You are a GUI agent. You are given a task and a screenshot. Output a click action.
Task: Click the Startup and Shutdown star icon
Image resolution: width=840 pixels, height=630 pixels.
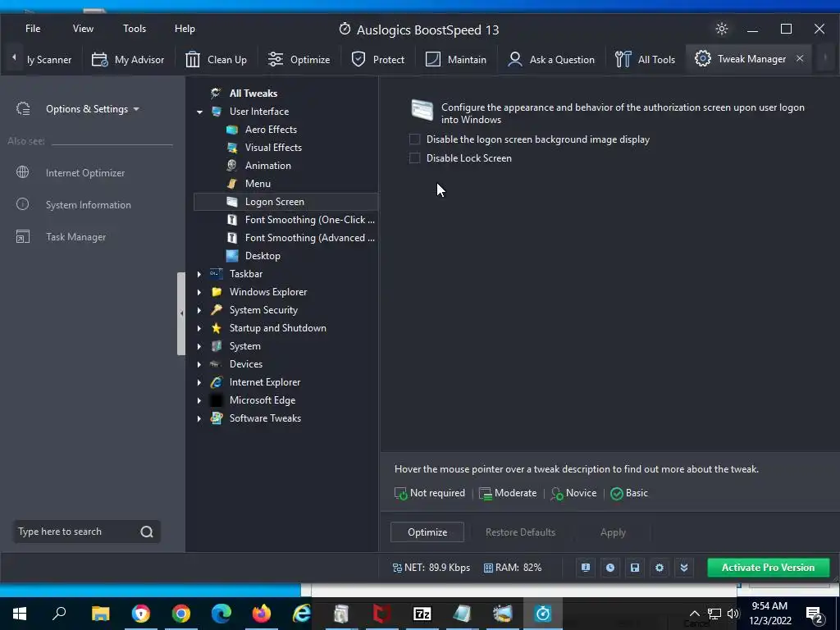217,328
